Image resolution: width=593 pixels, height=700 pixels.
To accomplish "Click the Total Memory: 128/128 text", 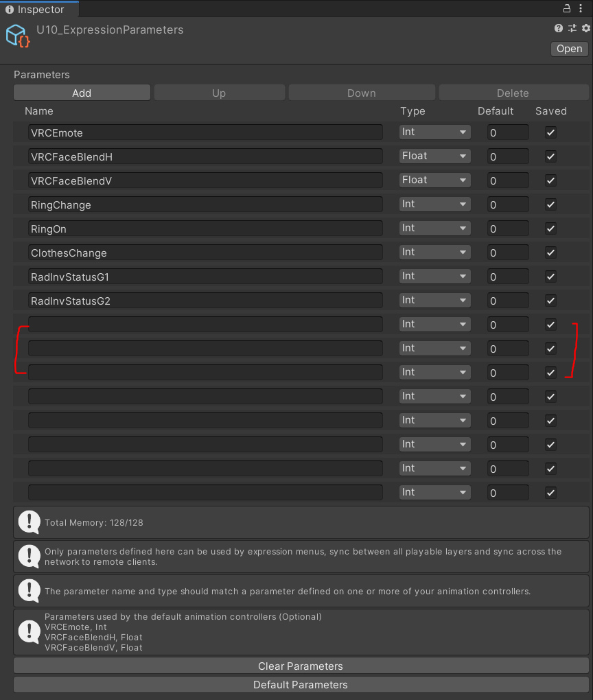I will pyautogui.click(x=94, y=522).
